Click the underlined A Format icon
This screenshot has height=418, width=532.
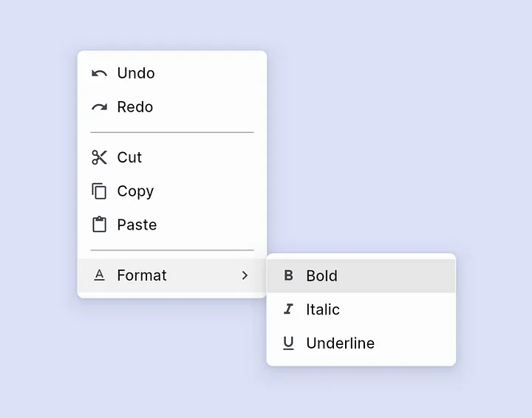click(99, 275)
